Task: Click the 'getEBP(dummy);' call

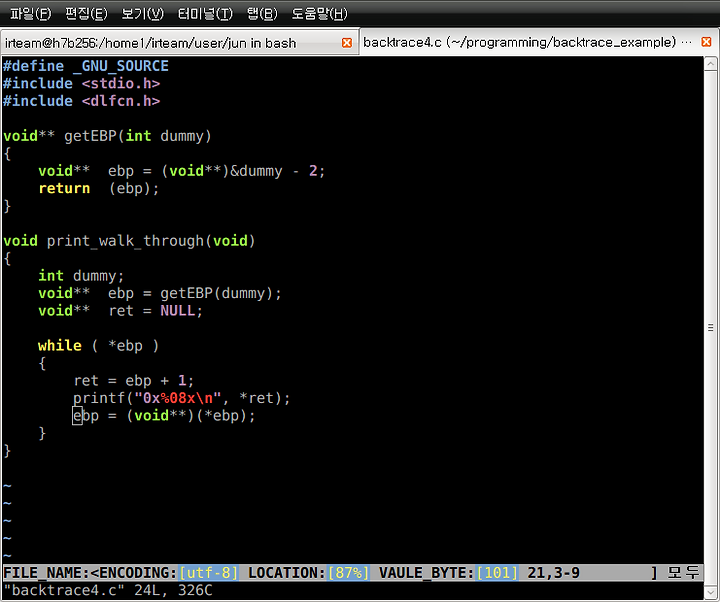Action: [x=220, y=293]
